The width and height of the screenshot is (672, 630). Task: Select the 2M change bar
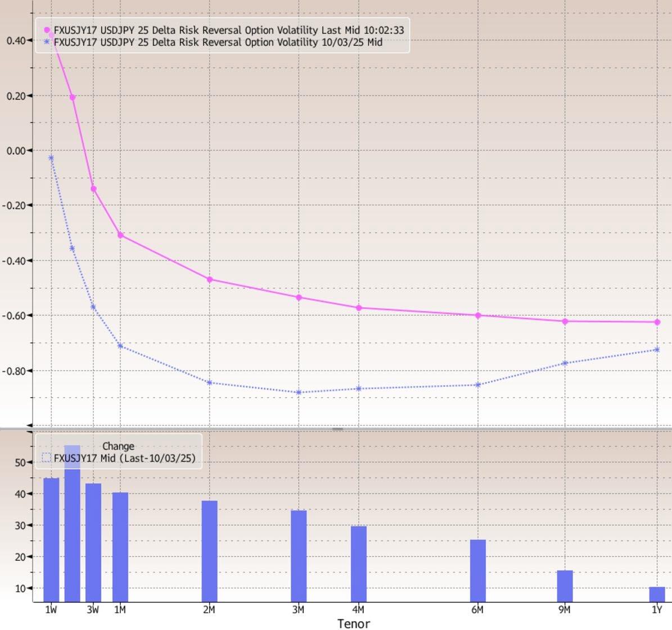click(x=210, y=551)
